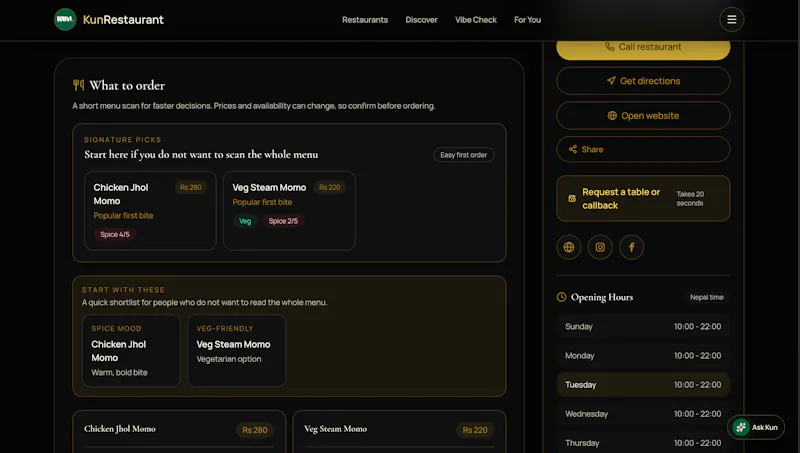Open the restaurant website globe icon
Viewport: 800px width, 453px height.
point(568,247)
